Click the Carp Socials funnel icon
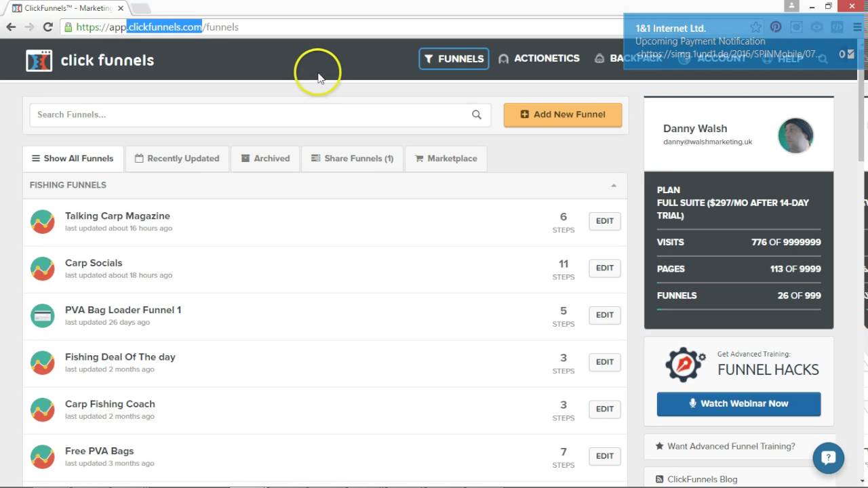This screenshot has height=488, width=868. coord(43,268)
